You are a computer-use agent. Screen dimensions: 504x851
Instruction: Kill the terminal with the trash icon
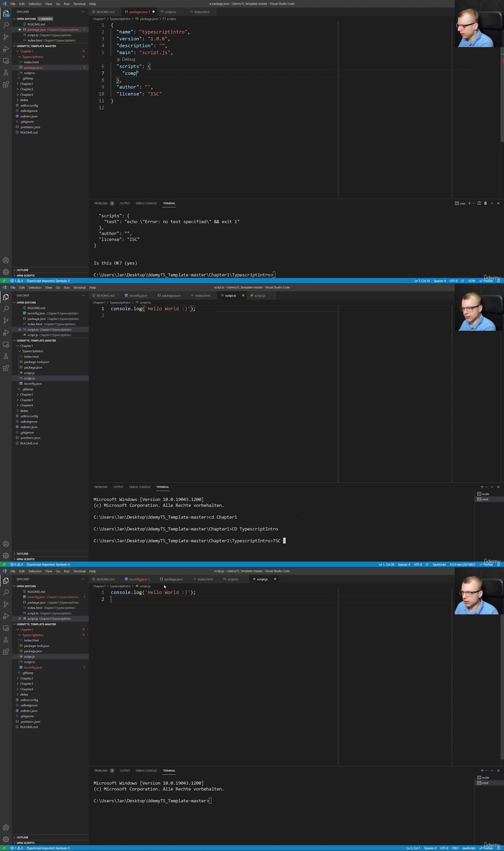pos(485,203)
